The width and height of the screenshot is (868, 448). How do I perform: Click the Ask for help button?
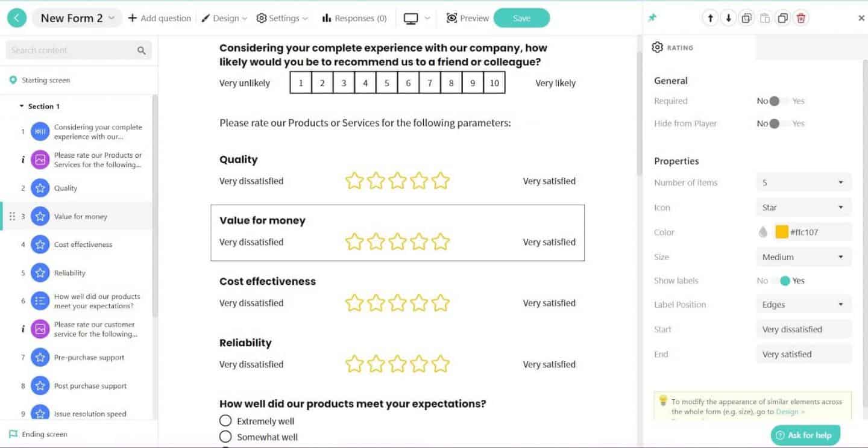805,435
